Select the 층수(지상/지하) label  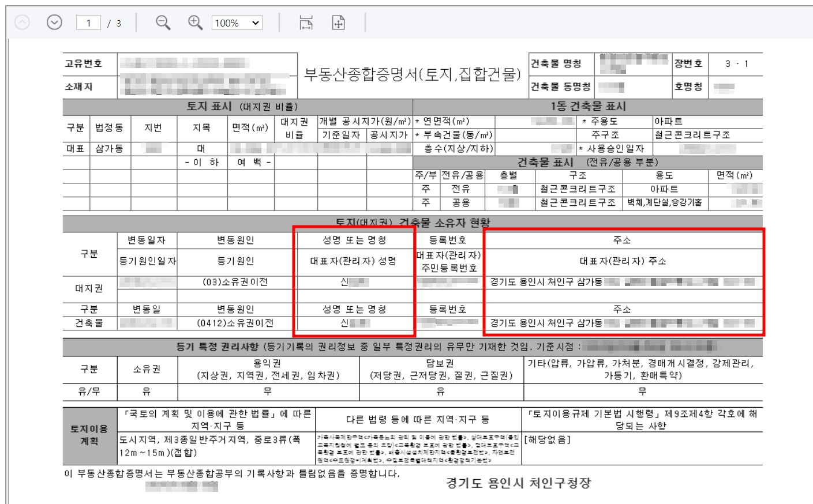pos(459,148)
